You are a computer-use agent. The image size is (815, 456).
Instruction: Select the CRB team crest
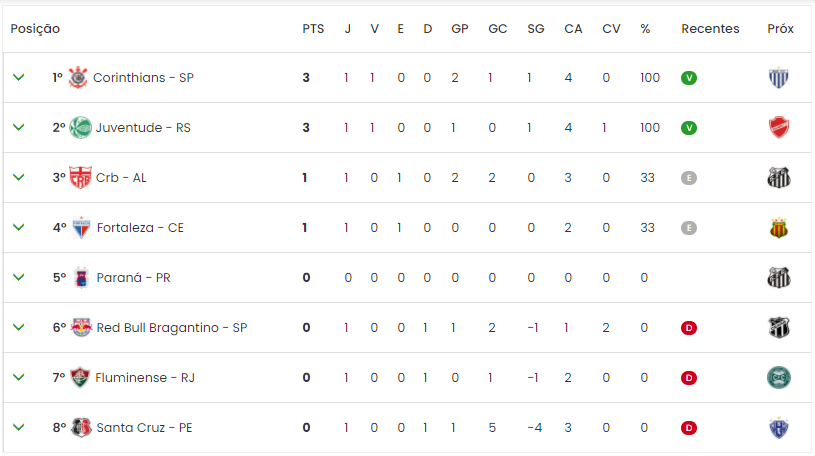point(81,177)
